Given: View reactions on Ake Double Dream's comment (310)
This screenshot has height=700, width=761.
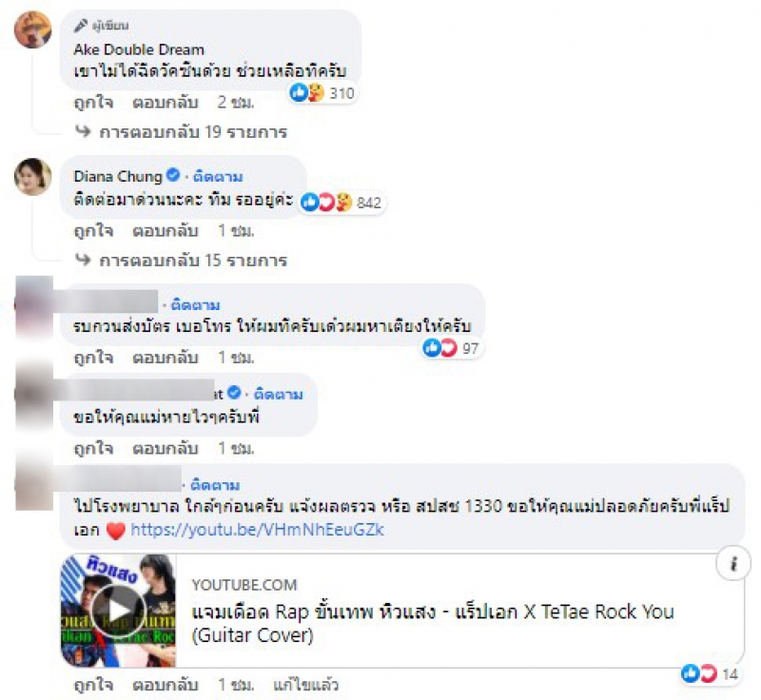Looking at the screenshot, I should coord(322,92).
